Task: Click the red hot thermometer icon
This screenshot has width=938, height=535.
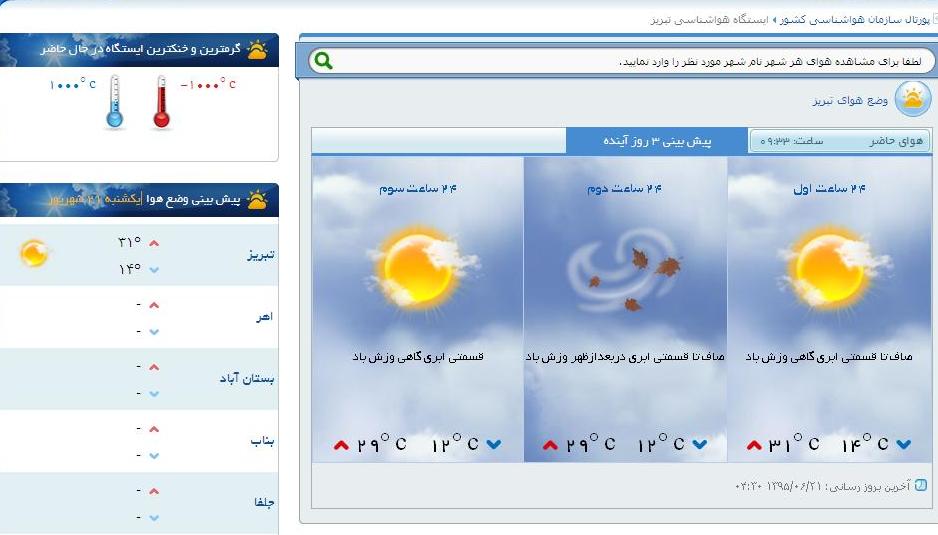Action: pyautogui.click(x=161, y=102)
